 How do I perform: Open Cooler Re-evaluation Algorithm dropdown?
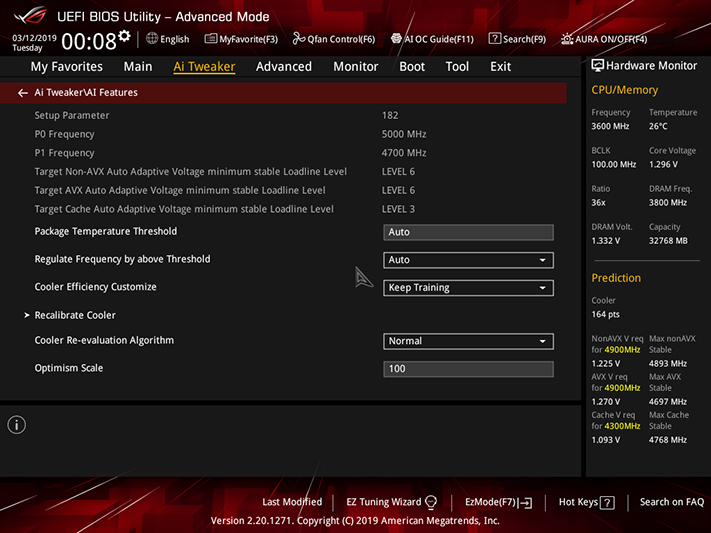(468, 341)
